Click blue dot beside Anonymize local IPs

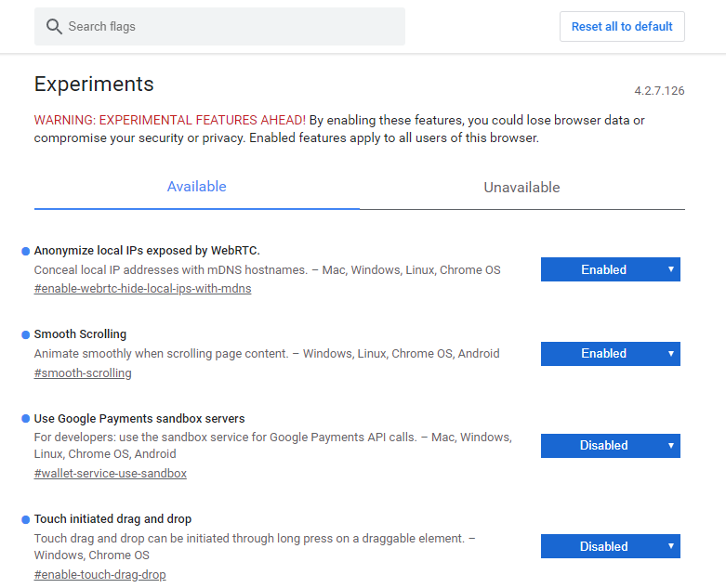[x=25, y=251]
